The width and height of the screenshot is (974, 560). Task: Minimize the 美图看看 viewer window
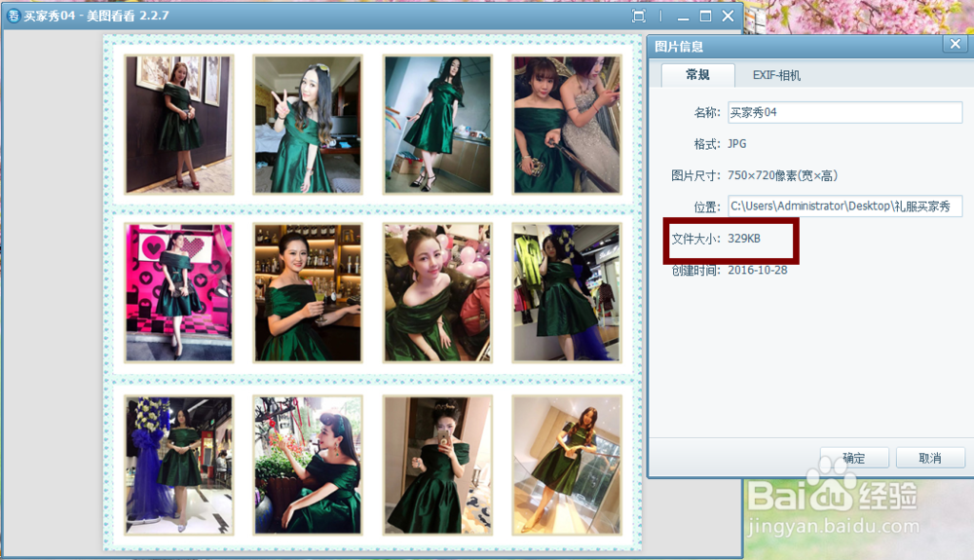click(684, 17)
